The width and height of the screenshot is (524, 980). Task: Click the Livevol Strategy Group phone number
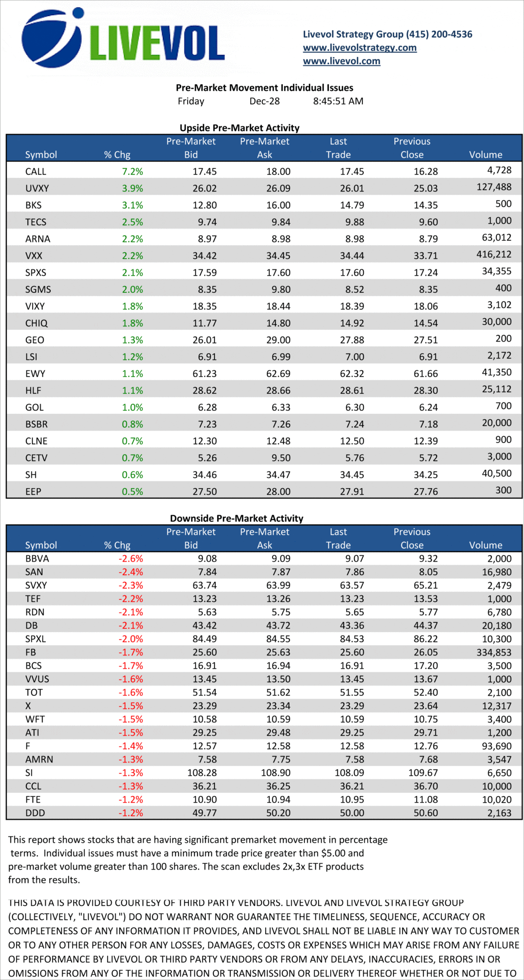[439, 34]
